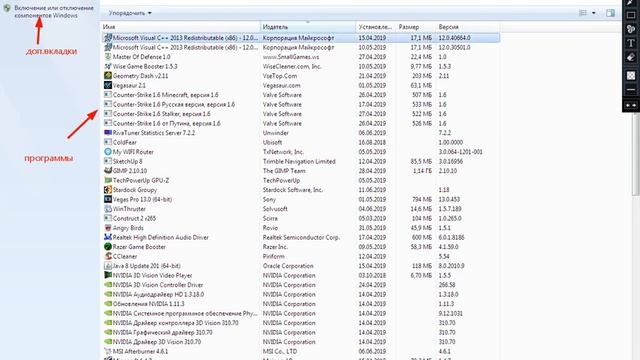Click publisher Oracle Corporation cell
640x360 pixels.
pos(288,266)
